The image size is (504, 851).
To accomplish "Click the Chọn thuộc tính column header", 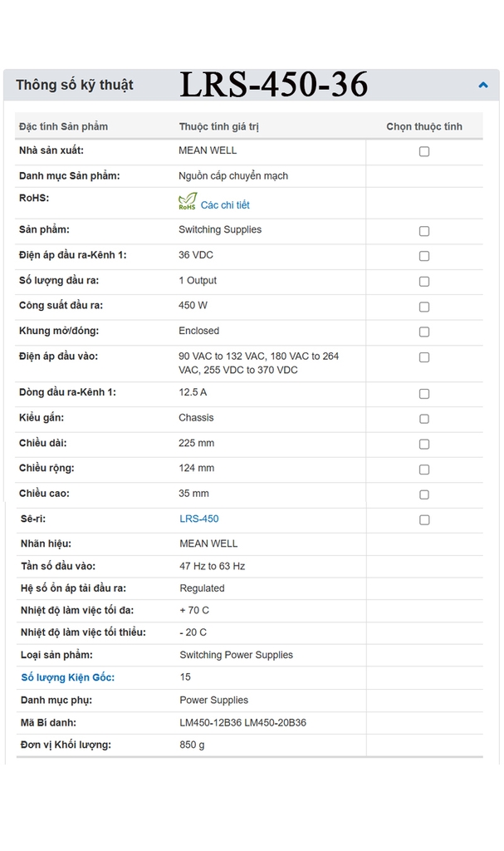I will point(424,126).
